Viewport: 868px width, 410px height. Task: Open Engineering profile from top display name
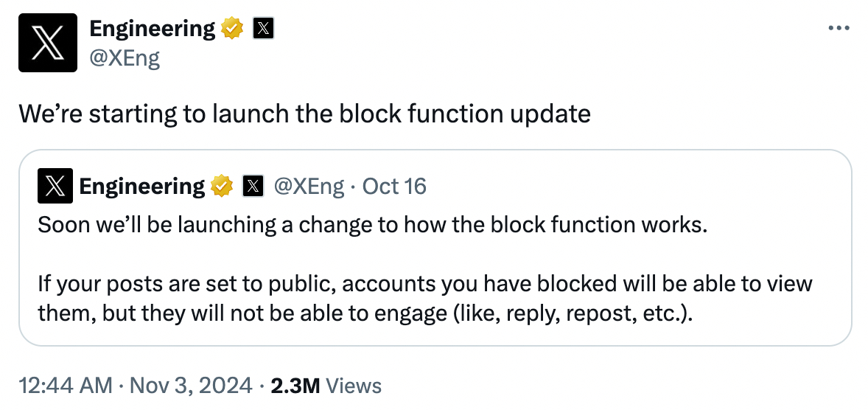(x=152, y=29)
